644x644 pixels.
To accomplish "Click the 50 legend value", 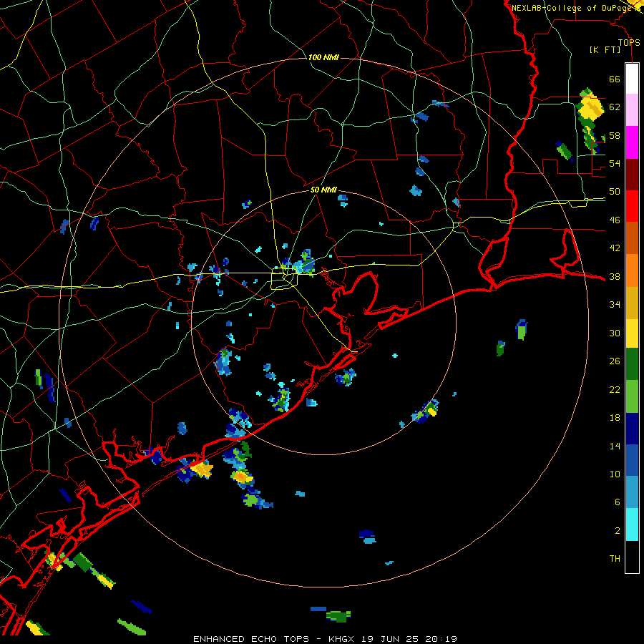I will [615, 192].
